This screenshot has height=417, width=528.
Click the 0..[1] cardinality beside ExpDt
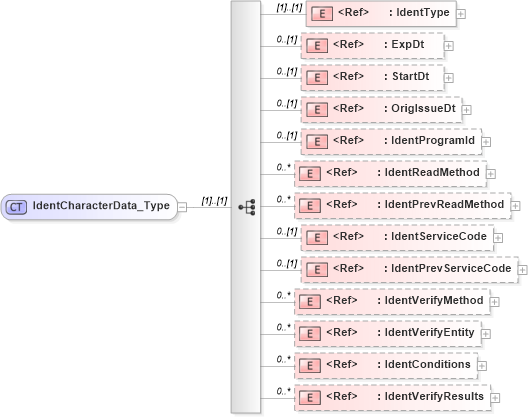point(287,40)
